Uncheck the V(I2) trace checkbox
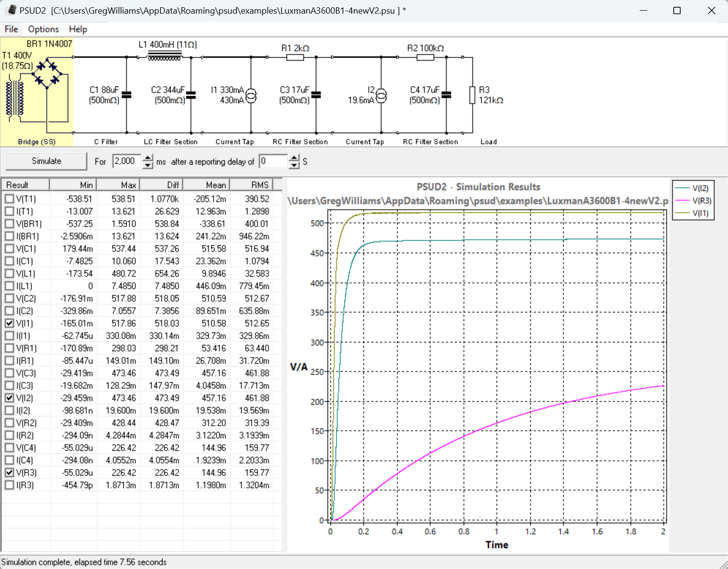728x569 pixels. click(x=9, y=398)
